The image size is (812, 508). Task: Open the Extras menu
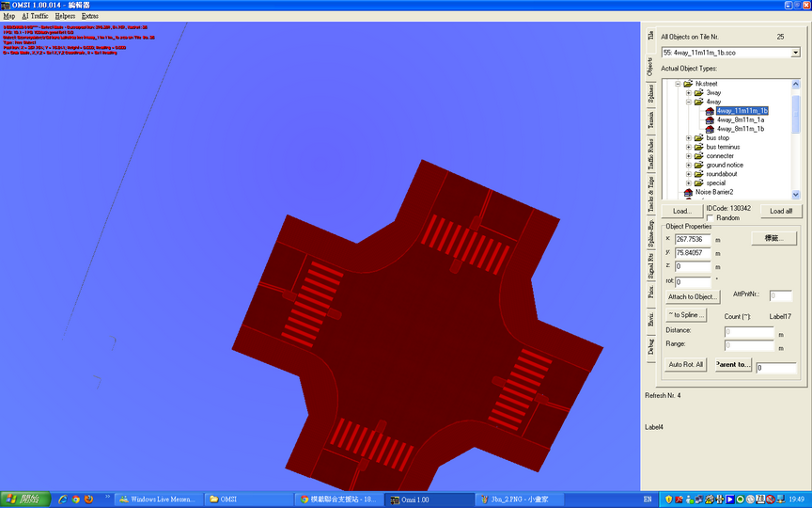point(89,16)
